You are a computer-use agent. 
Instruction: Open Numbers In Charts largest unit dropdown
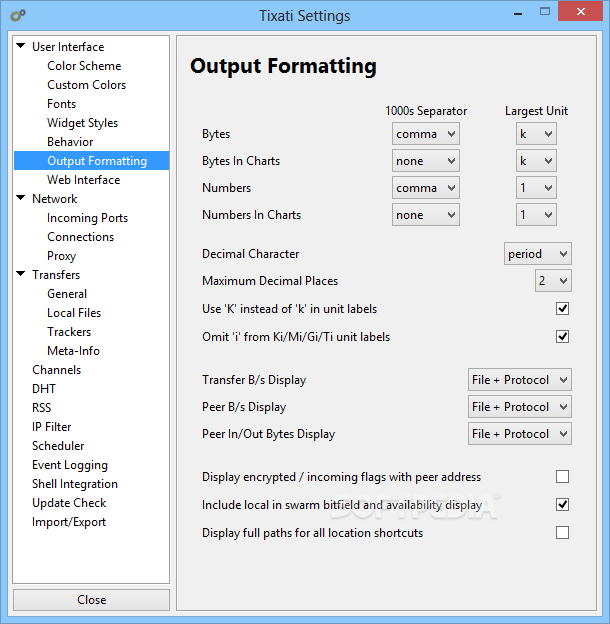[536, 215]
